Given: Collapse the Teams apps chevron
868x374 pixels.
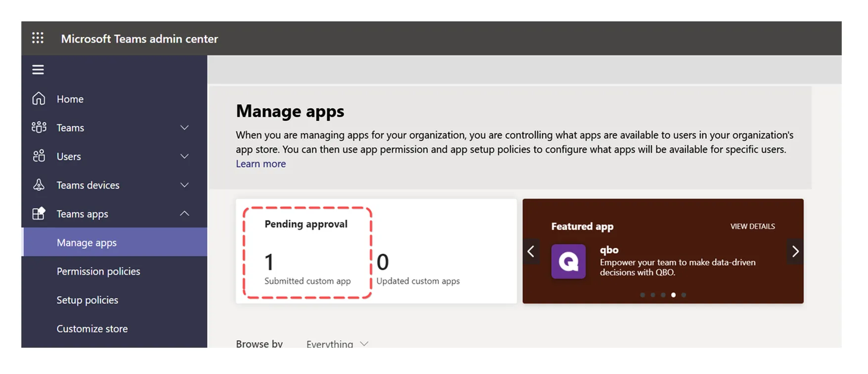Looking at the screenshot, I should (184, 213).
